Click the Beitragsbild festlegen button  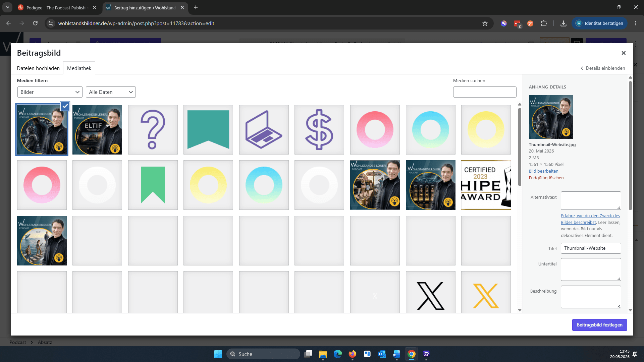point(599,325)
